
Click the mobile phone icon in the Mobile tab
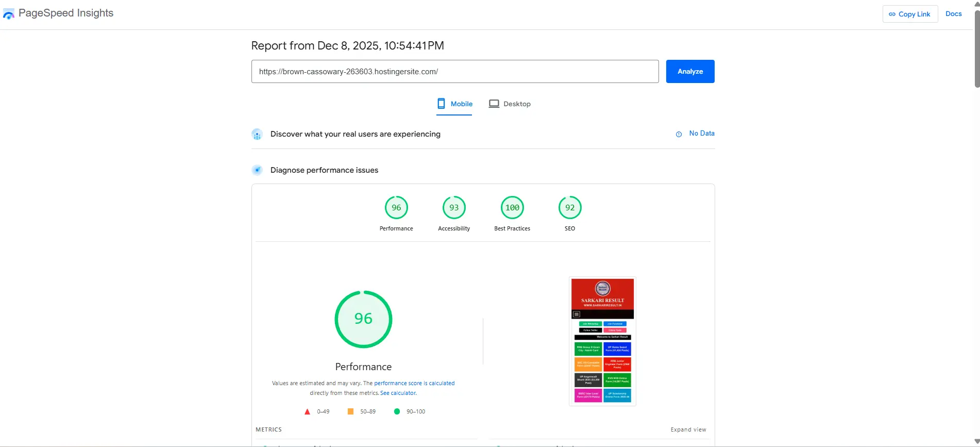[x=441, y=104]
